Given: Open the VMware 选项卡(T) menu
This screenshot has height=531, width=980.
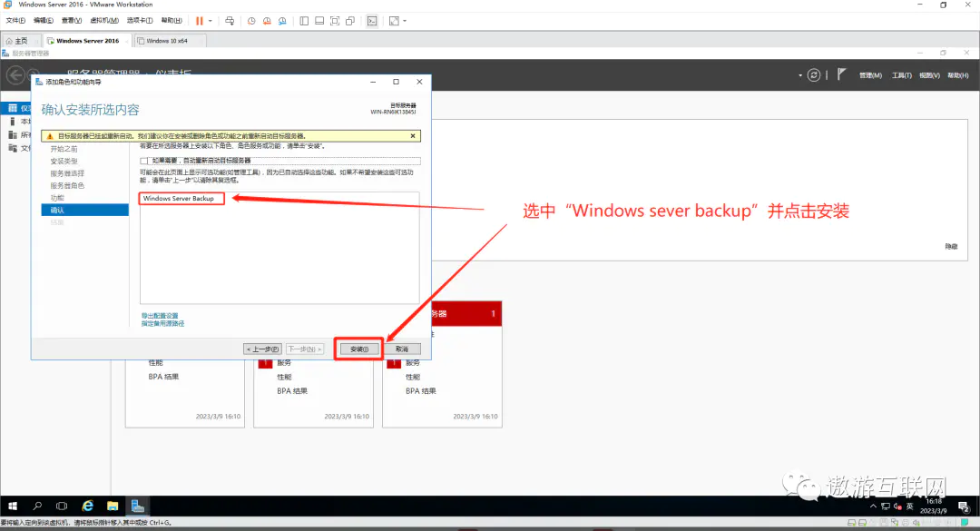Looking at the screenshot, I should click(140, 21).
